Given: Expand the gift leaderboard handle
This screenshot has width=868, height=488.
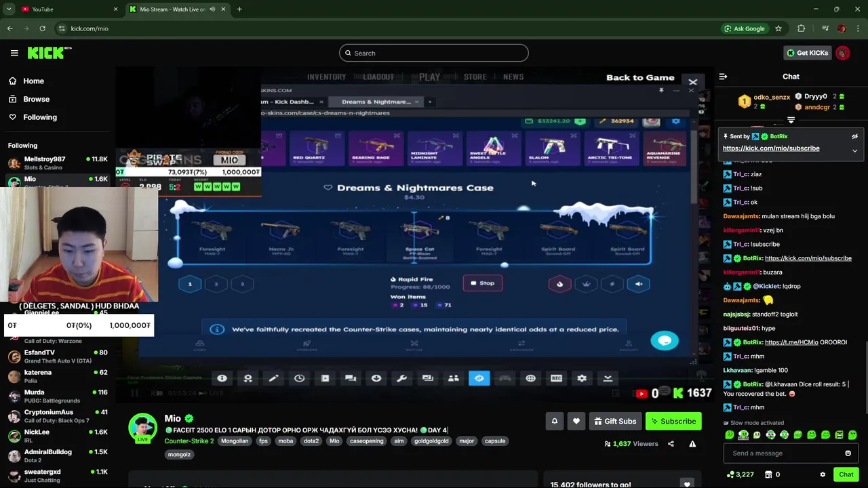Looking at the screenshot, I should point(791,120).
